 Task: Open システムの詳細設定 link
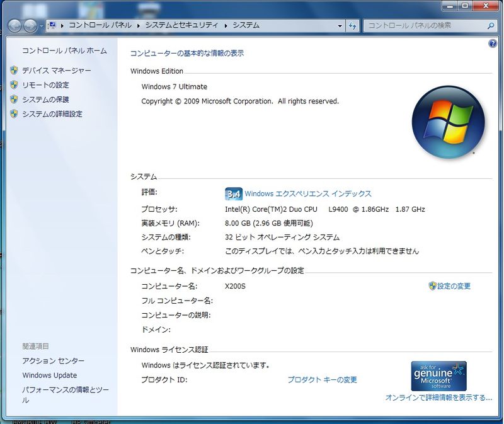pos(52,114)
